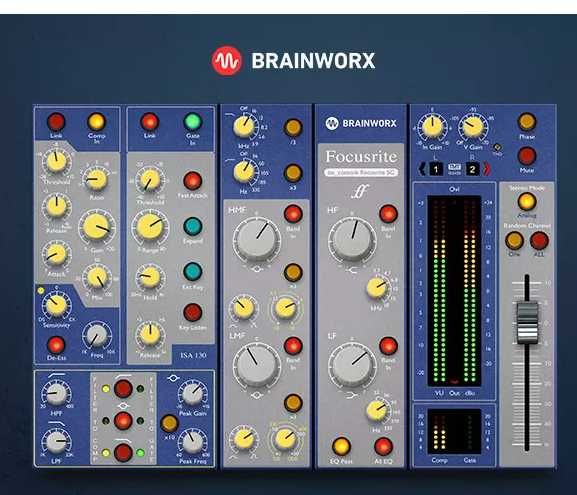Screen dimensions: 577x495
Task: Click the Mute button
Action: click(x=527, y=156)
